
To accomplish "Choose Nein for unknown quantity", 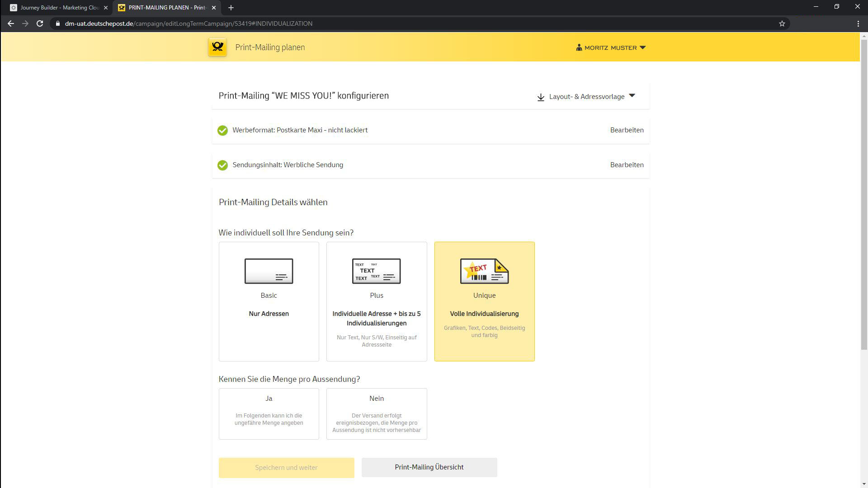I will 376,413.
